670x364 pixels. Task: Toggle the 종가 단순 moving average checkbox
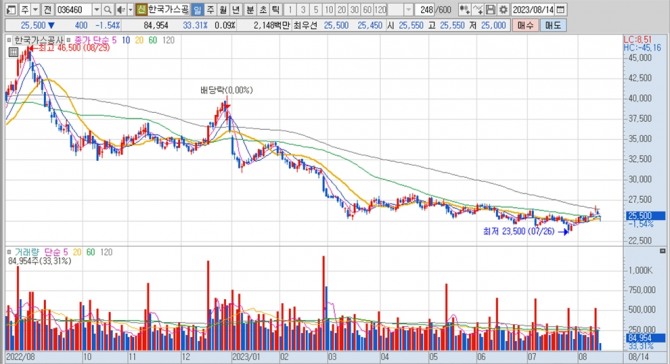[x=68, y=40]
